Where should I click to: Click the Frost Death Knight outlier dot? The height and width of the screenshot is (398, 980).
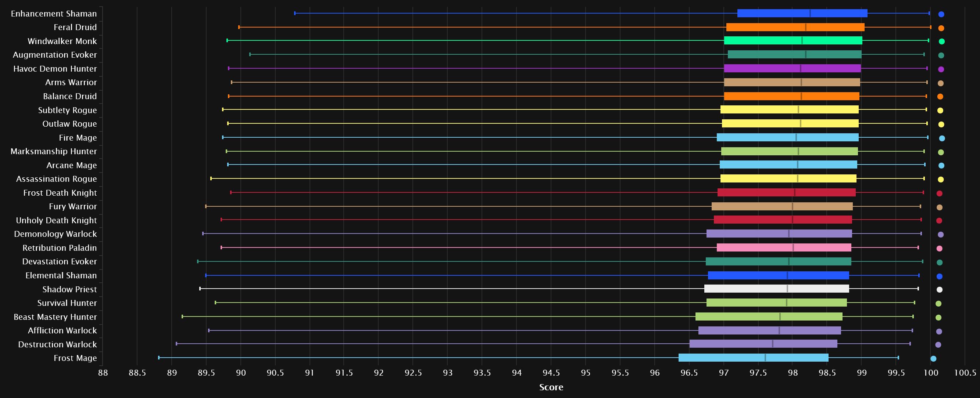[x=939, y=193]
